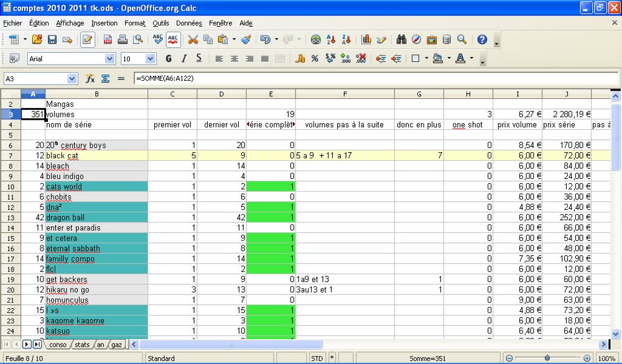Click the Print icon

tap(123, 40)
